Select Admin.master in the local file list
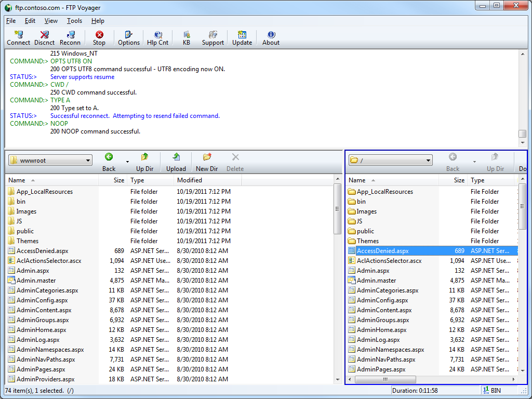This screenshot has height=399, width=532. pyautogui.click(x=35, y=281)
